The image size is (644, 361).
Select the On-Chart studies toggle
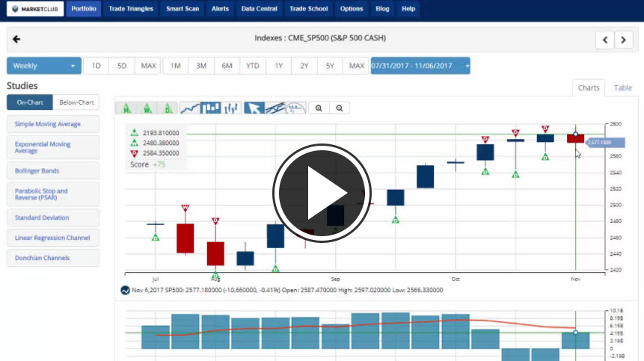tap(29, 102)
